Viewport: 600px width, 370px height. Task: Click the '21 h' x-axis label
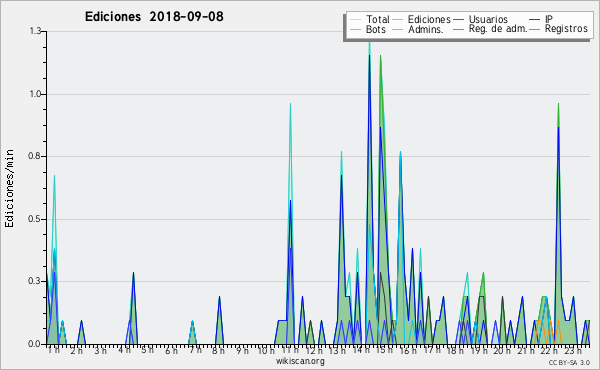coord(526,350)
